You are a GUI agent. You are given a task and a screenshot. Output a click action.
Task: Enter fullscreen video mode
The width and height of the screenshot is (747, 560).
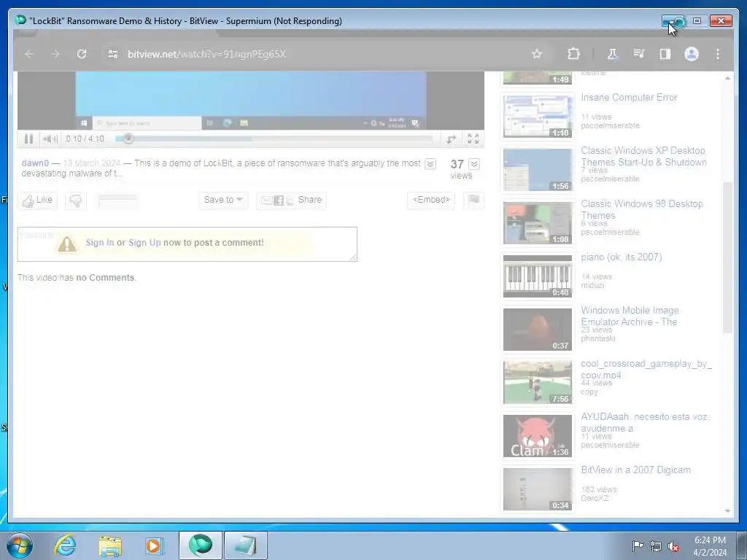click(473, 139)
